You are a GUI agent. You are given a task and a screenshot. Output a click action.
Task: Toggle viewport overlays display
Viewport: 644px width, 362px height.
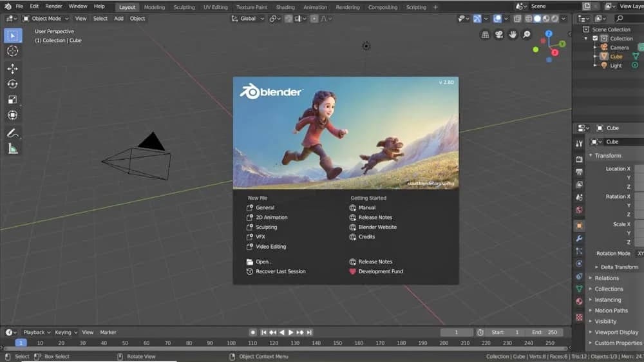click(x=497, y=19)
